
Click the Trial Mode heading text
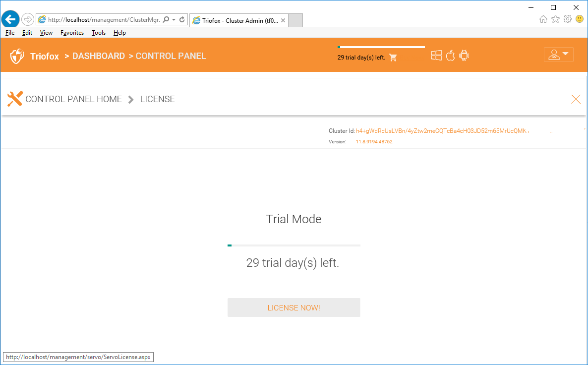pyautogui.click(x=294, y=219)
